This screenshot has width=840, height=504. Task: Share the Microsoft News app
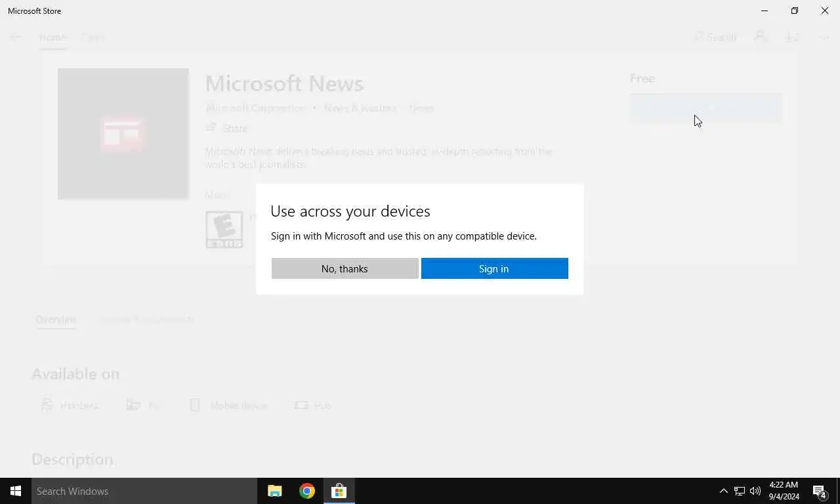pyautogui.click(x=226, y=128)
